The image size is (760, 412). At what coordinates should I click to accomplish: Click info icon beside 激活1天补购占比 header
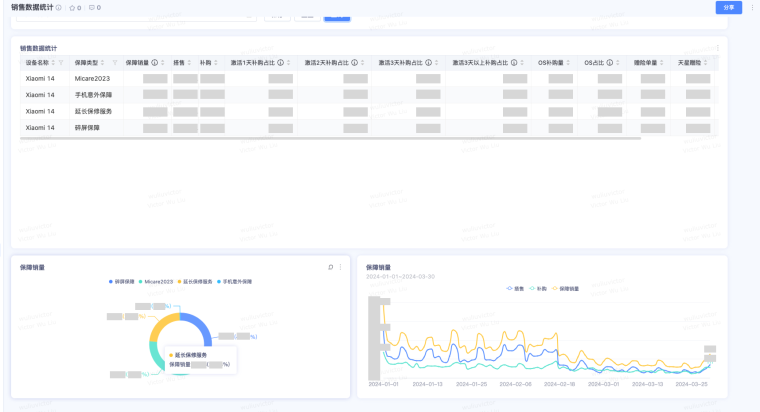(x=281, y=62)
